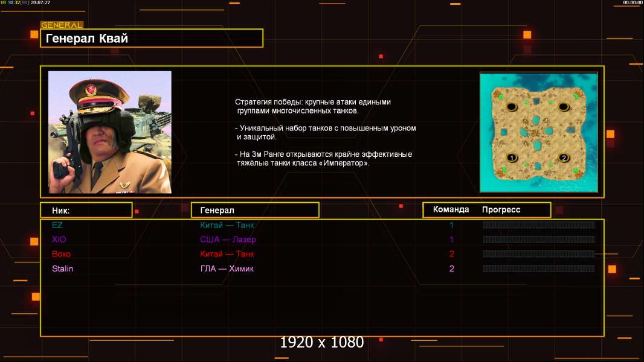Click the США — Лазер general entry
Viewport: 644px width, 362px height.
(x=228, y=240)
